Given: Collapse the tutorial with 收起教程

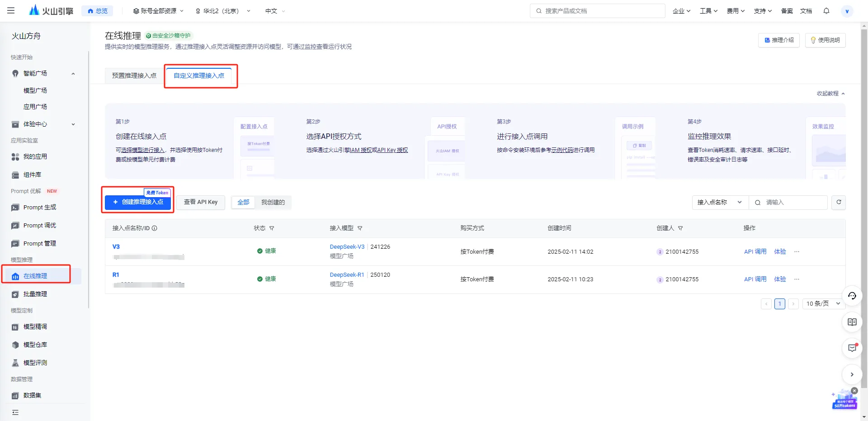Looking at the screenshot, I should (x=830, y=94).
